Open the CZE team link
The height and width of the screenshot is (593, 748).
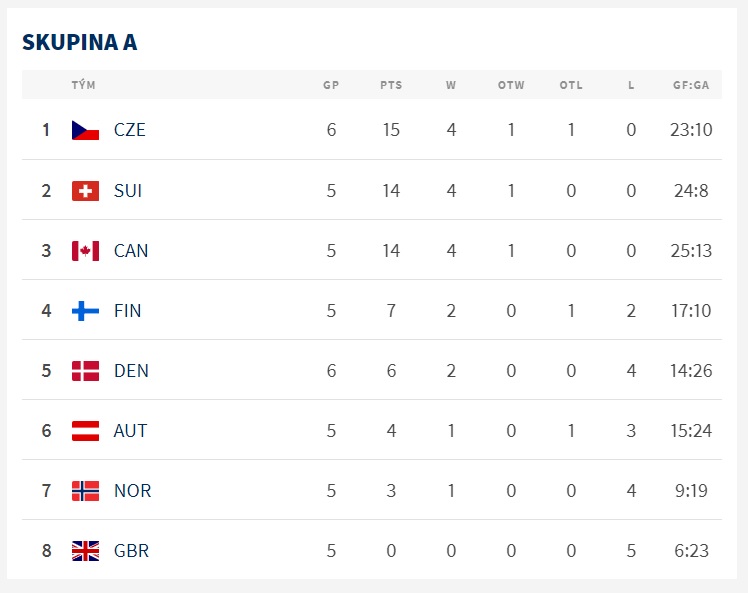click(x=130, y=130)
